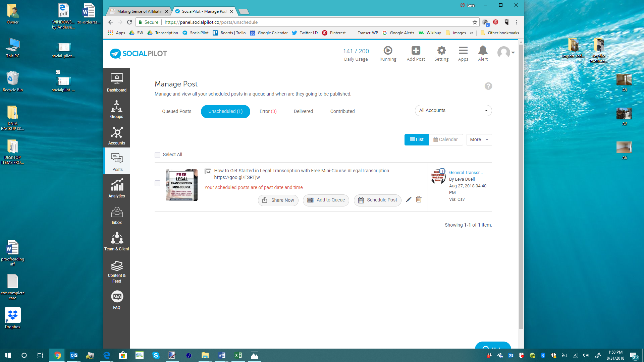Delete post with trash icon
The image size is (644, 362).
click(x=419, y=199)
